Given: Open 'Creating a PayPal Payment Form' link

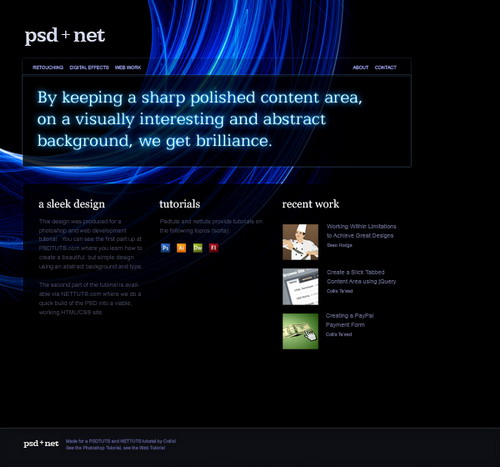Looking at the screenshot, I should point(350,320).
